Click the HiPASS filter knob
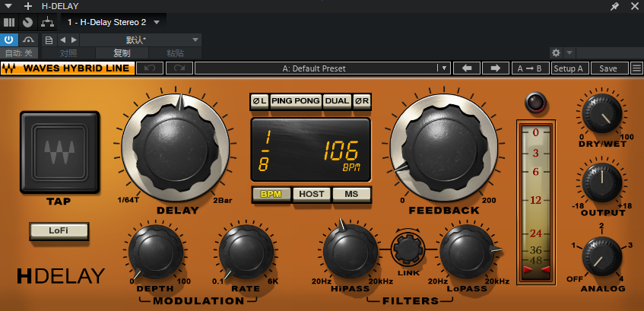Image resolution: width=644 pixels, height=311 pixels. [351, 252]
